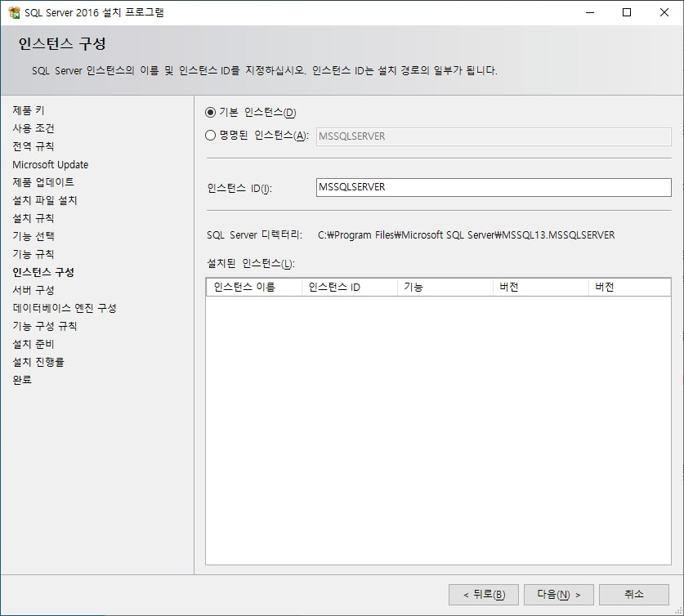Click the 인스턴스 이름 column header
This screenshot has height=616, width=684.
[x=254, y=288]
